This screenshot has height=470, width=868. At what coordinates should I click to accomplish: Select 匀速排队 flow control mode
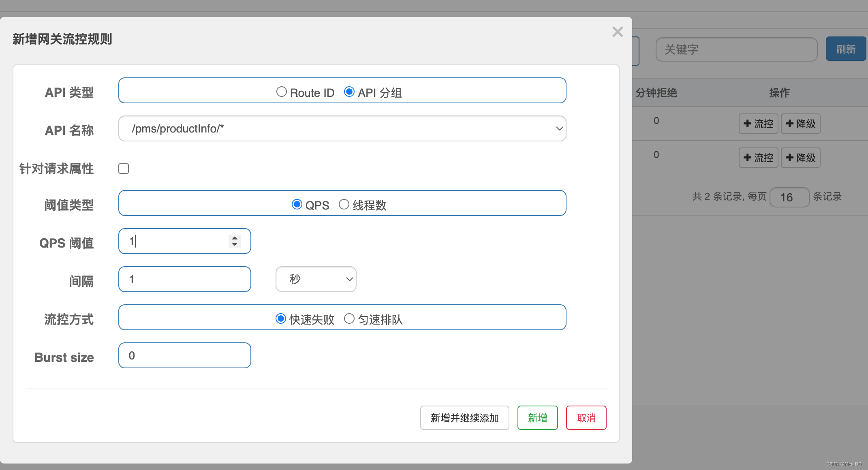(x=349, y=318)
